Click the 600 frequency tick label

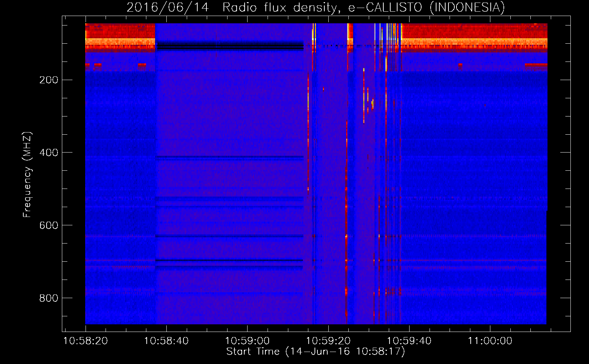tap(49, 226)
